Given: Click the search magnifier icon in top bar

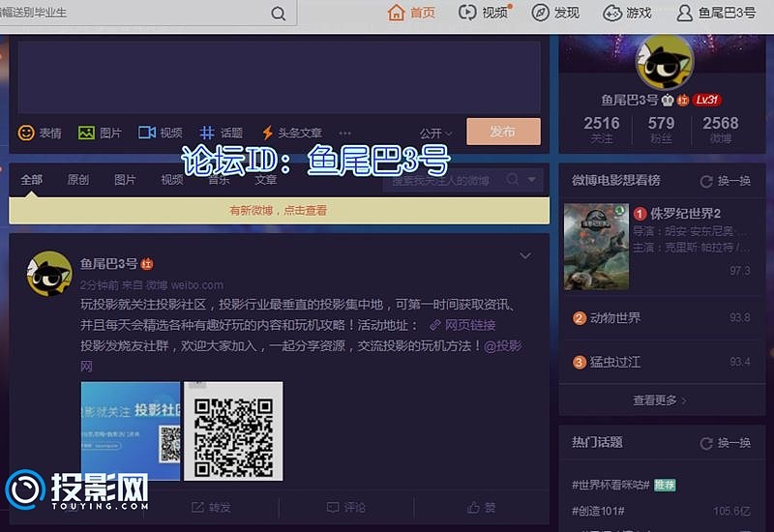Looking at the screenshot, I should [x=279, y=14].
